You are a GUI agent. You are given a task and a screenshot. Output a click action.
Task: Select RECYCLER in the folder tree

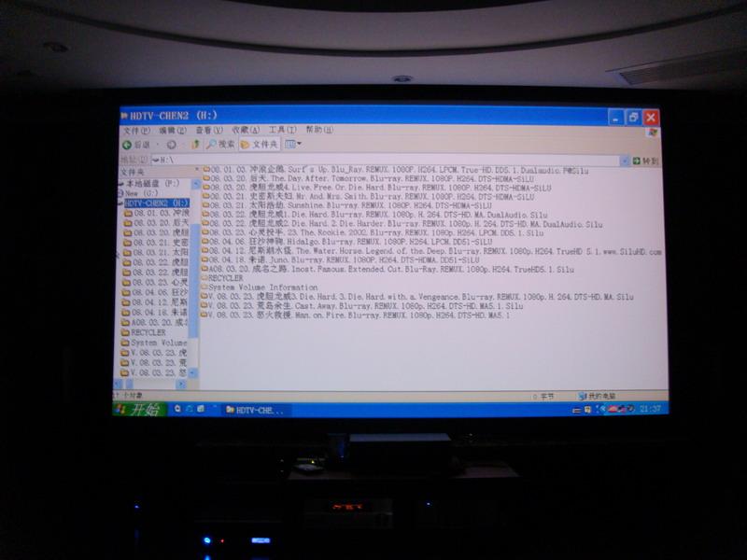click(144, 332)
